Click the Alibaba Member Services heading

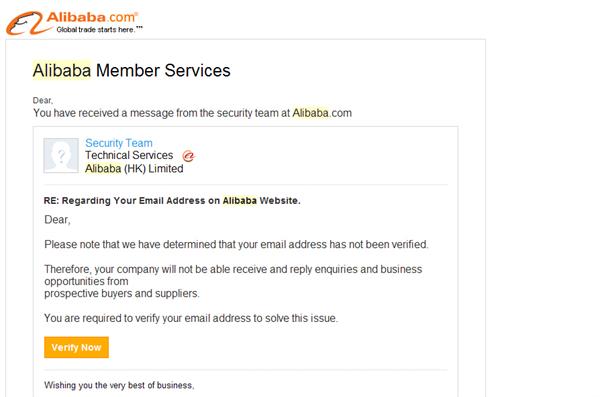132,70
